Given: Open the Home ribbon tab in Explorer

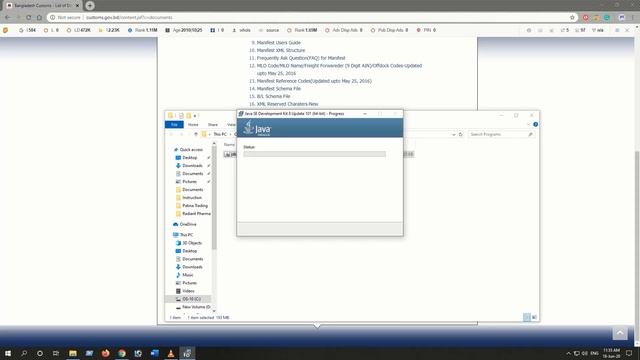Looking at the screenshot, I should (x=193, y=124).
